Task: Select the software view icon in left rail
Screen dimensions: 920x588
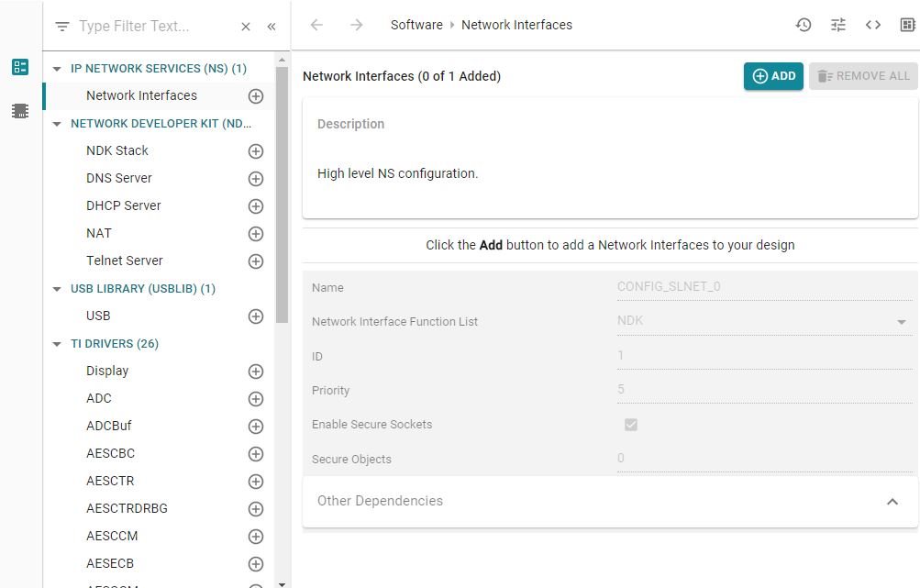Action: pos(20,67)
